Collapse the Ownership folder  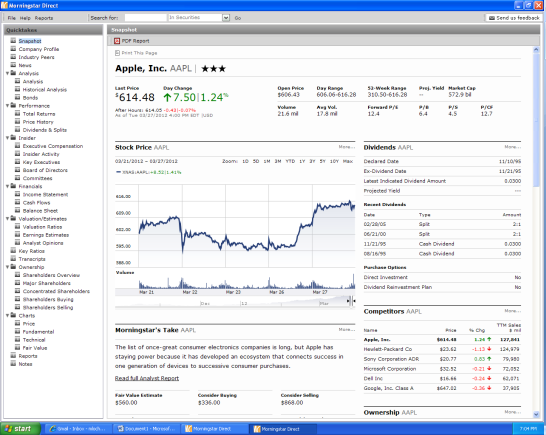click(7, 267)
